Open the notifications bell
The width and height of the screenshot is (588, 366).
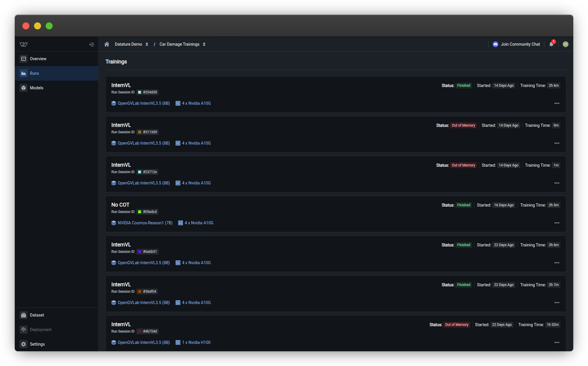click(551, 44)
